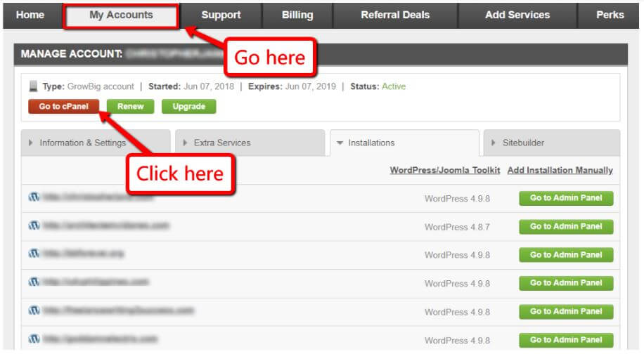Viewport: 644px width, 354px height.
Task: Open the WordPress/Joomla Toolkit link
Action: point(445,170)
